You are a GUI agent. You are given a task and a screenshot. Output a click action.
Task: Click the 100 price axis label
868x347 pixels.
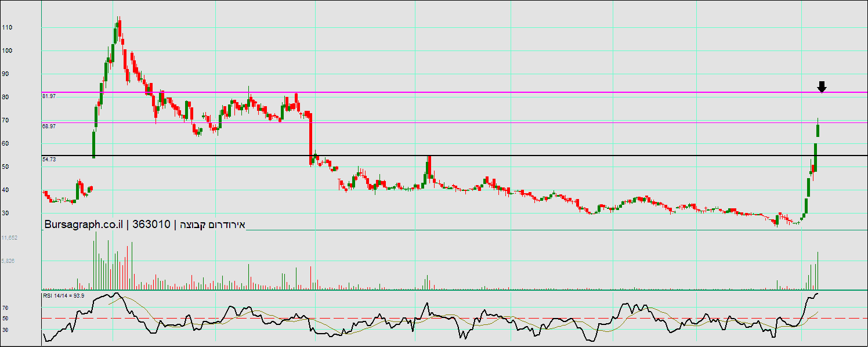[7, 50]
